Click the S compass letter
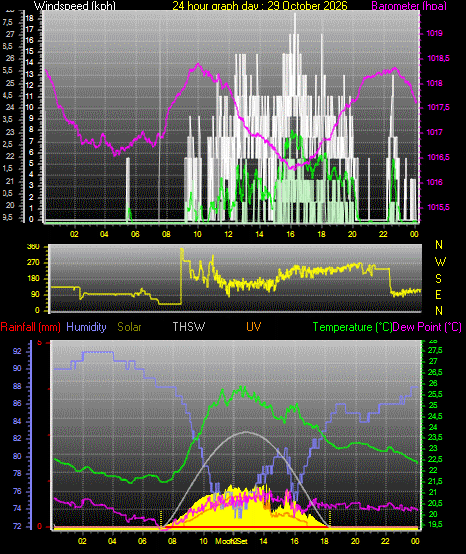The height and width of the screenshot is (554, 466). tap(438, 279)
